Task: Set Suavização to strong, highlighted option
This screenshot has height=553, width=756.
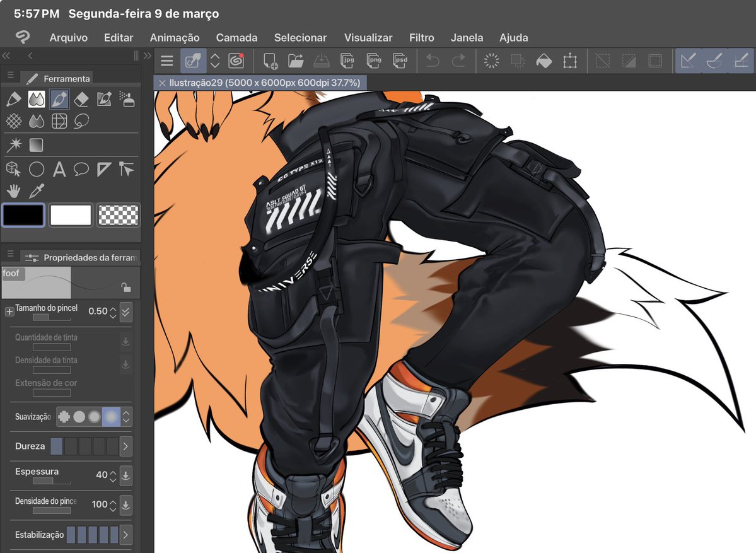Action: pos(111,417)
